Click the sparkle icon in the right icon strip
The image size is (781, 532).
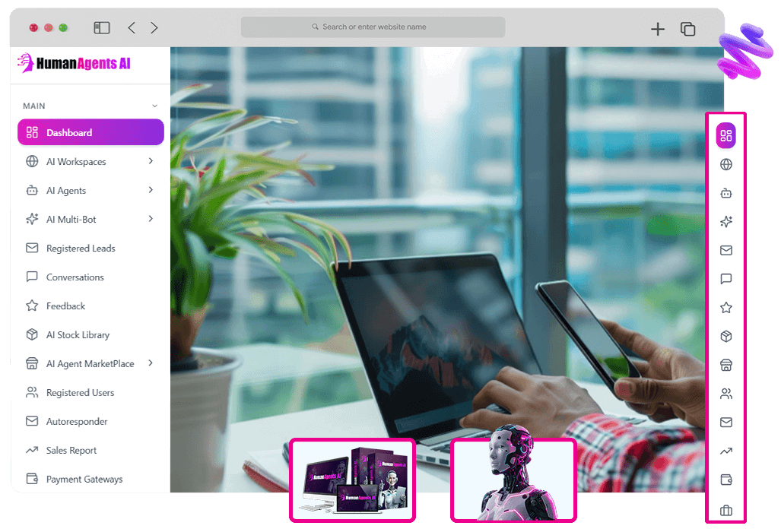click(725, 222)
